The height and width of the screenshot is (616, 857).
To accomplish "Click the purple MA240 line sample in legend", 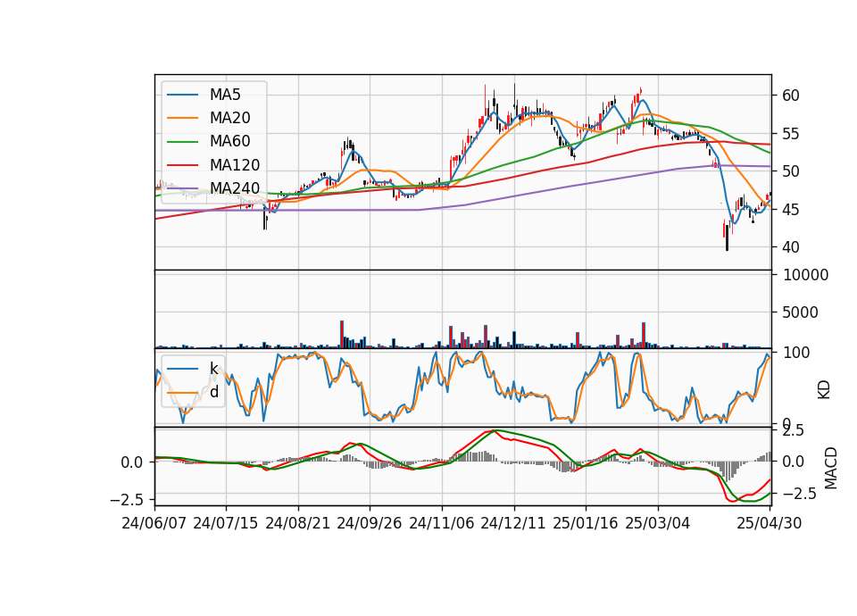I will [x=182, y=188].
